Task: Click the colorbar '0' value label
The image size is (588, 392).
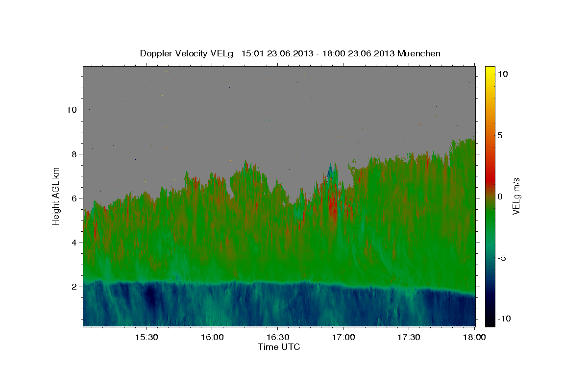Action: 500,196
